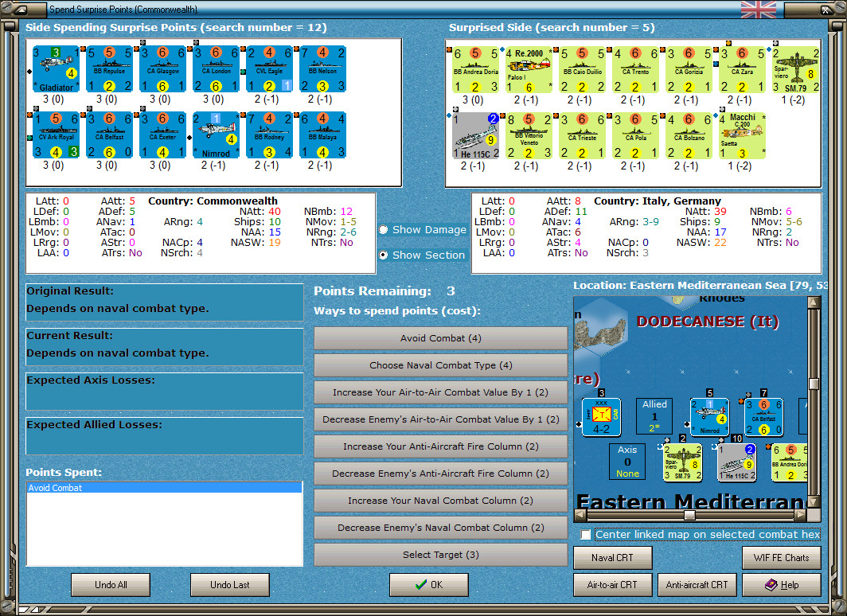The width and height of the screenshot is (847, 616).
Task: Click the Axis None status box on the map
Action: click(x=627, y=462)
